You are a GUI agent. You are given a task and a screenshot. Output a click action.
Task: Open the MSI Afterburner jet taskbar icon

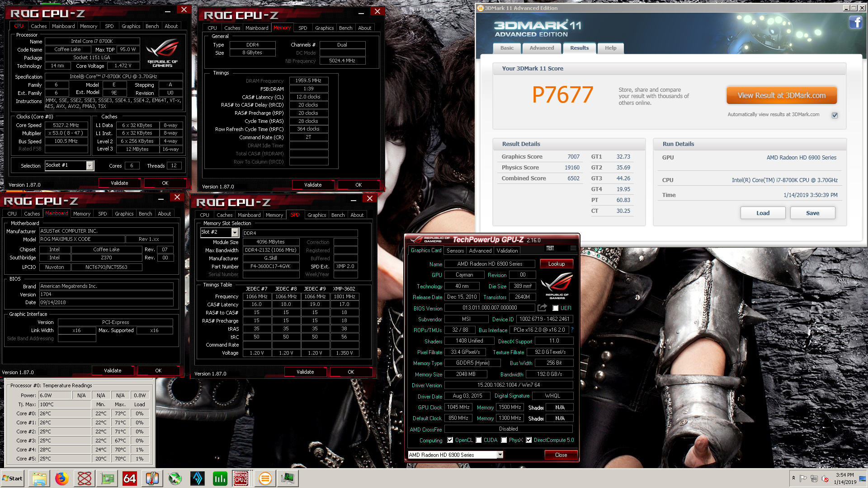tap(175, 478)
